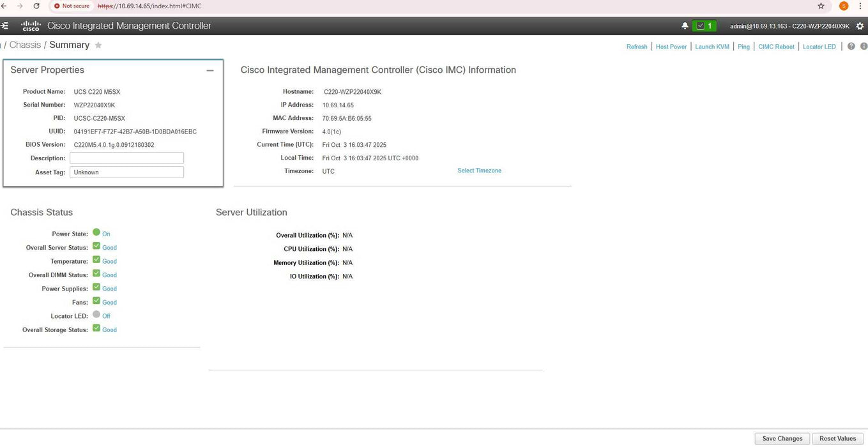
Task: Click the help question mark icon
Action: (x=851, y=47)
